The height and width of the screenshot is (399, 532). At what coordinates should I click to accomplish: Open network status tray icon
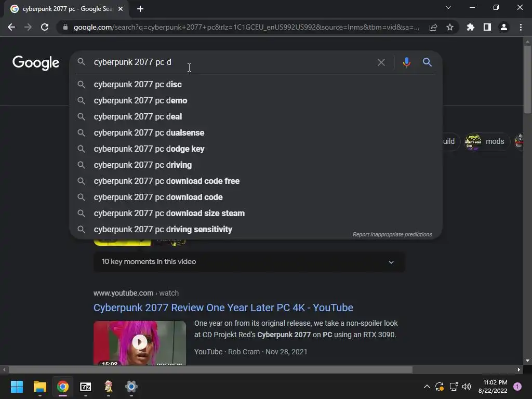tap(454, 387)
